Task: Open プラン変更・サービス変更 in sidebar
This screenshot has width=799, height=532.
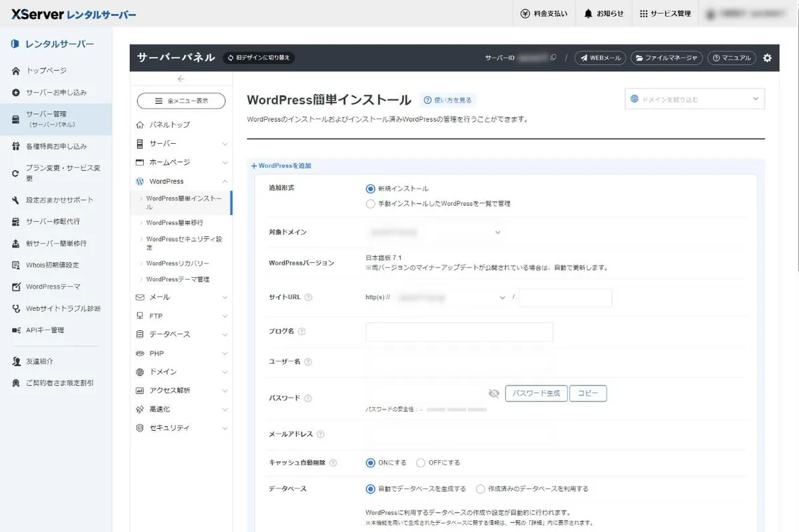Action: tap(56, 173)
